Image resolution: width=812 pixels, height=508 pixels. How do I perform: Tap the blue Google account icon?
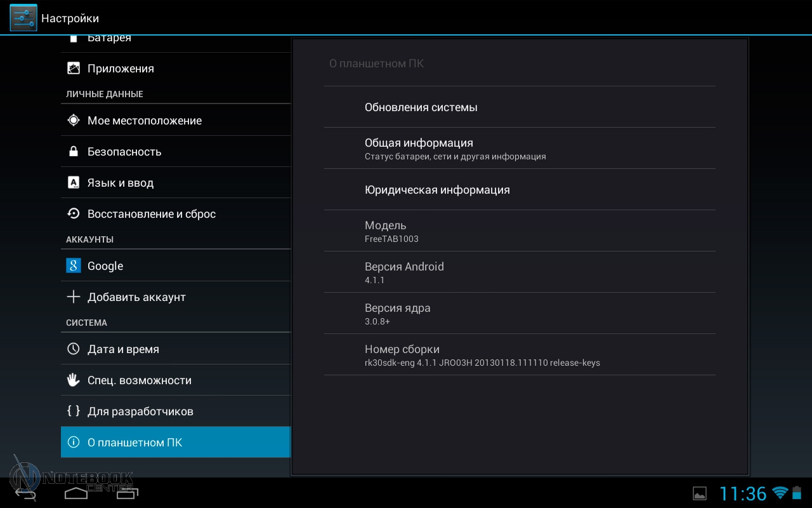[x=74, y=266]
